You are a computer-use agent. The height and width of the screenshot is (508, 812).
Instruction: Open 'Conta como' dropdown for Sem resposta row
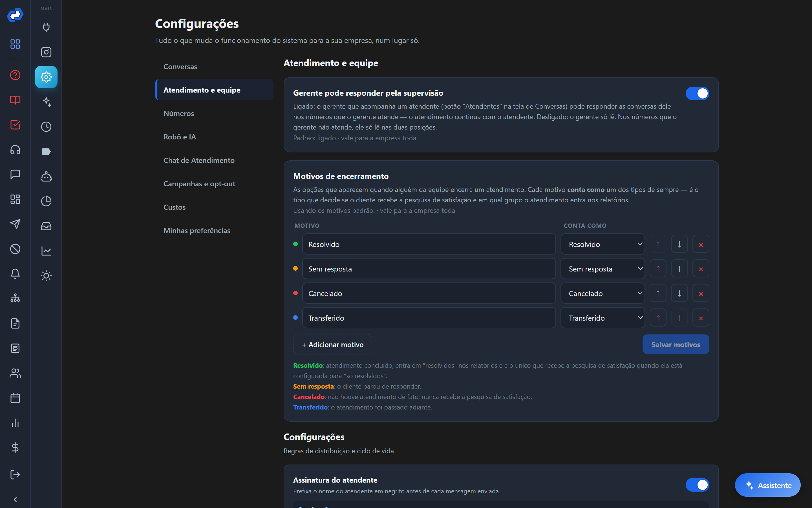click(603, 269)
